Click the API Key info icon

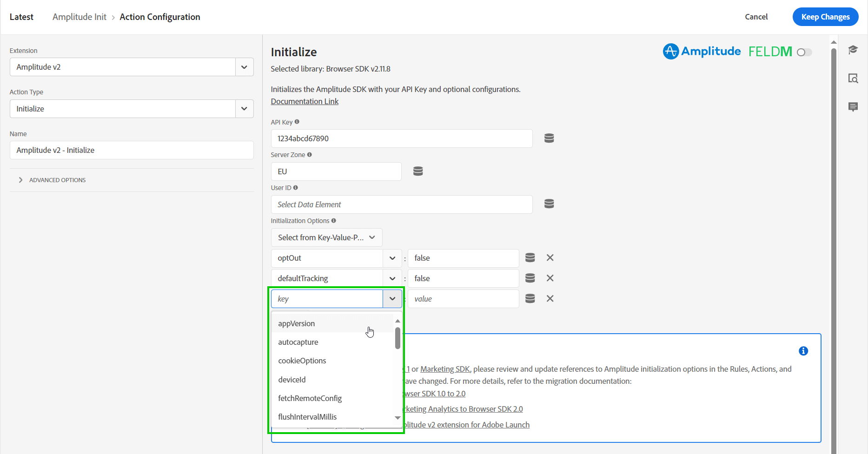(297, 122)
